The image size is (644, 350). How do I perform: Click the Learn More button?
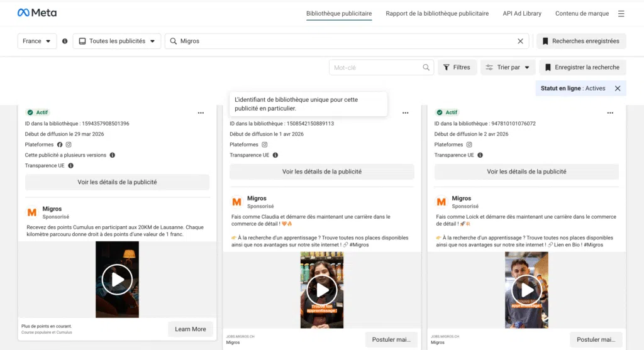[x=190, y=329]
